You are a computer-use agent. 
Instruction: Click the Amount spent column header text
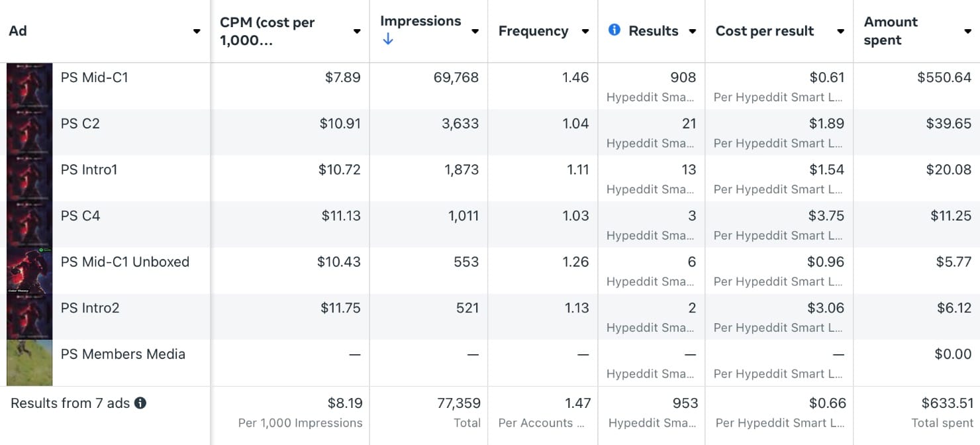(891, 30)
